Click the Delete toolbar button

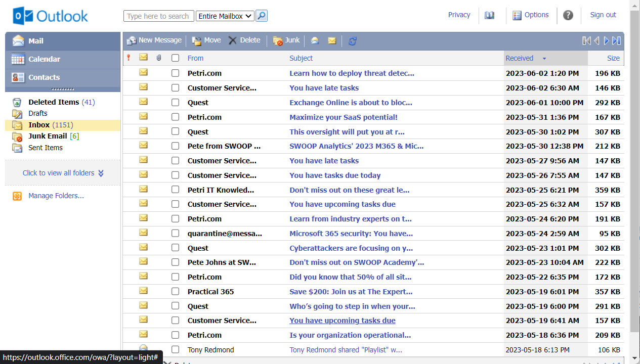point(244,40)
